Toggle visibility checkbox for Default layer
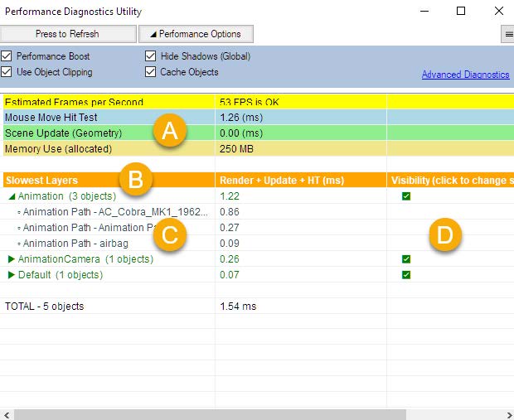This screenshot has height=420, width=514. coord(406,275)
